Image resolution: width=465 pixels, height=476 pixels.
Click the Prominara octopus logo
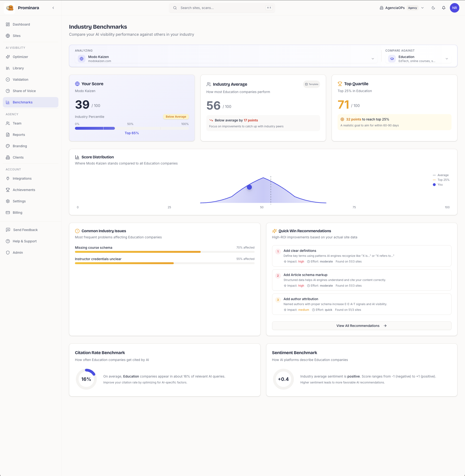point(10,8)
